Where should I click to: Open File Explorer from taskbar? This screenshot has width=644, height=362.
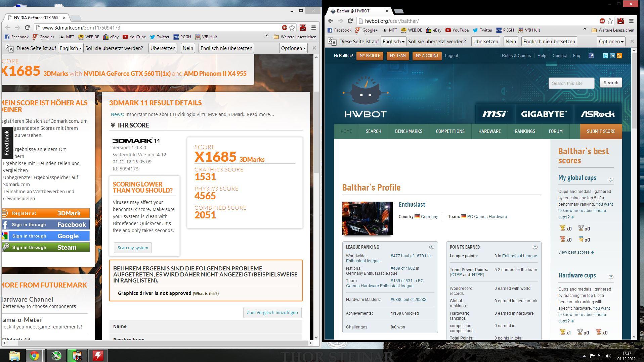point(14,356)
